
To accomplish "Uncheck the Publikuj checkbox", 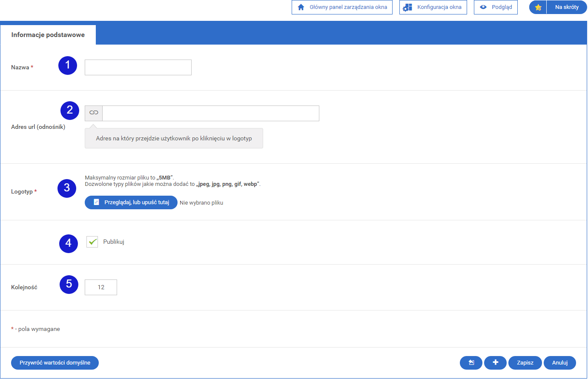I will tap(92, 242).
